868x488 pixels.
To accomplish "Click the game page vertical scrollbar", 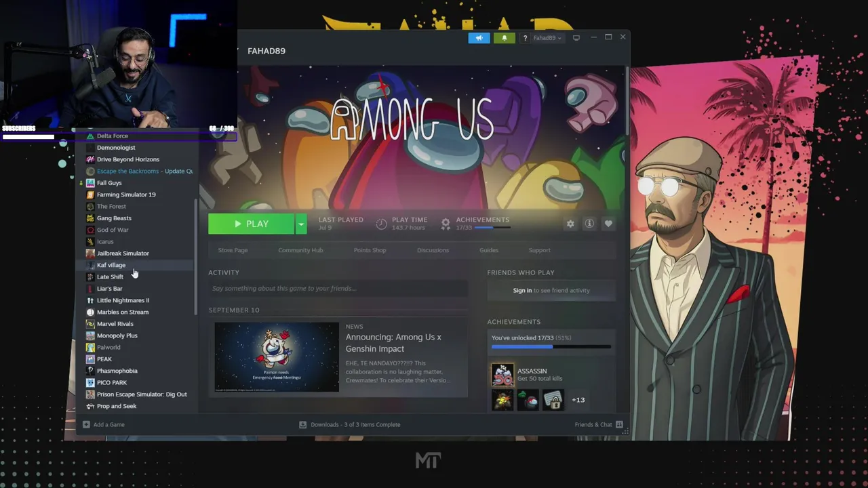I will pyautogui.click(x=627, y=100).
